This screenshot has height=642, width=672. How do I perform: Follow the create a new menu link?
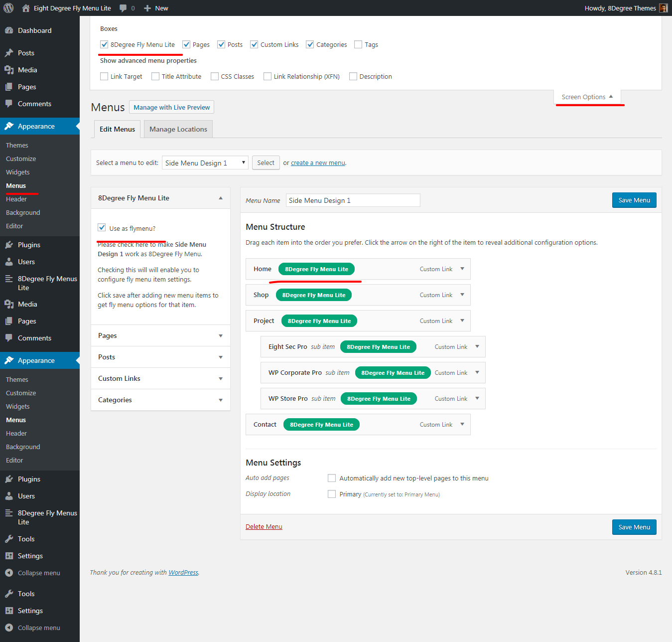(318, 163)
